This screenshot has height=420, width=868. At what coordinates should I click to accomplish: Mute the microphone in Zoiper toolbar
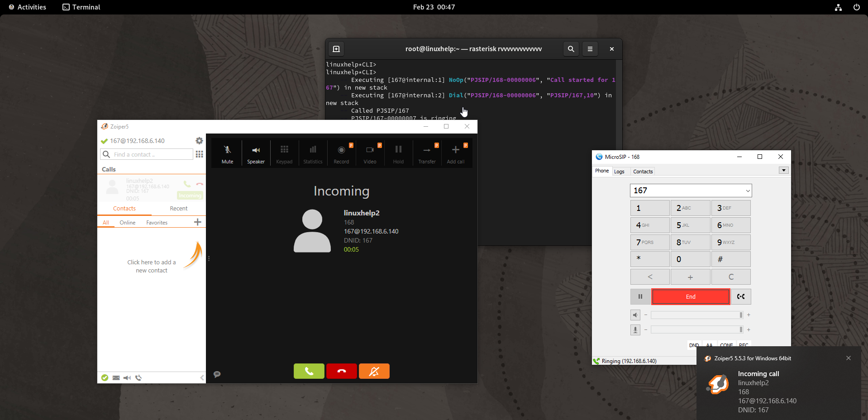(x=227, y=154)
